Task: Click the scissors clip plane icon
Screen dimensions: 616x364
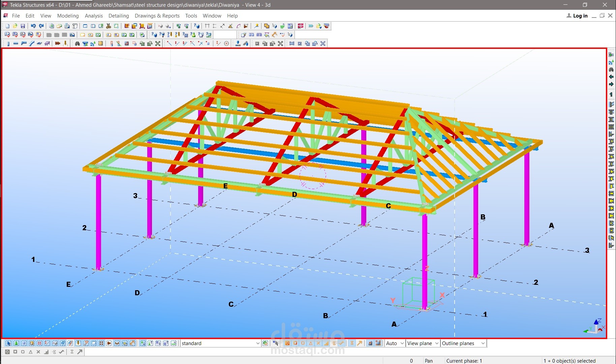Action: pyautogui.click(x=109, y=26)
